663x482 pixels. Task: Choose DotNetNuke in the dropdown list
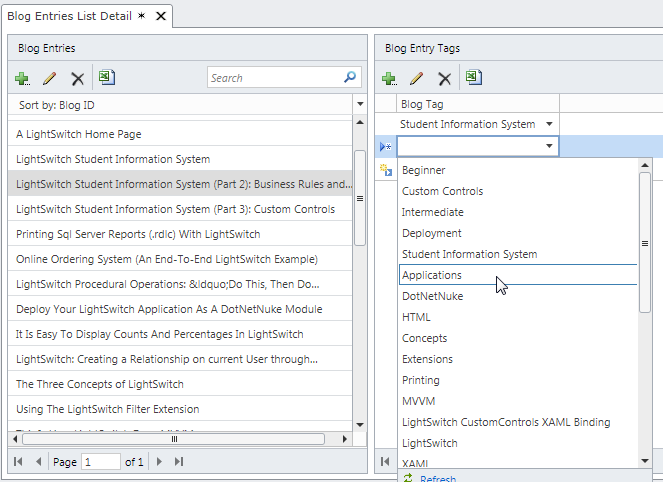[430, 296]
